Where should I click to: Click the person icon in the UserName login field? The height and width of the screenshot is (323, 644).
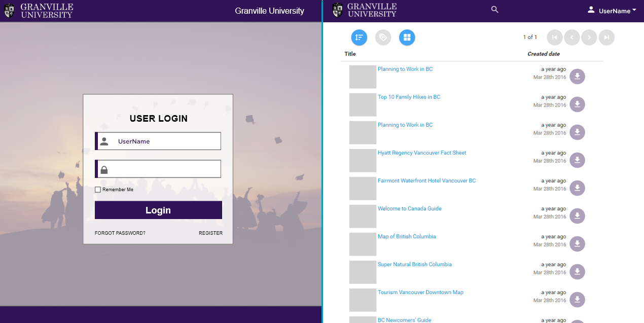click(x=104, y=141)
